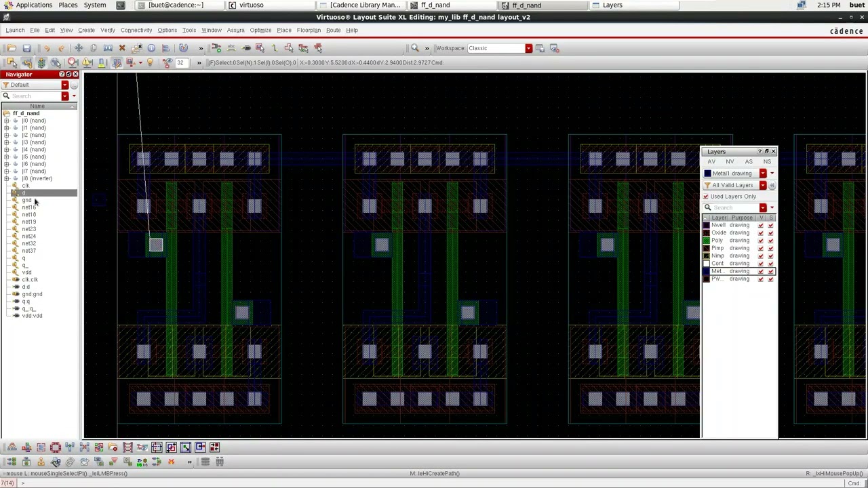Click the Poly layer green color swatch
868x488 pixels.
coord(707,241)
